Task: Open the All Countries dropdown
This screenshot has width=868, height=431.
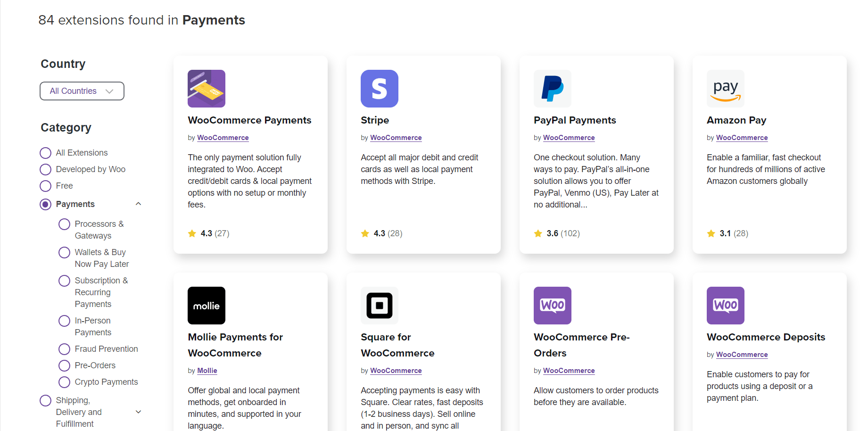Action: coord(82,91)
